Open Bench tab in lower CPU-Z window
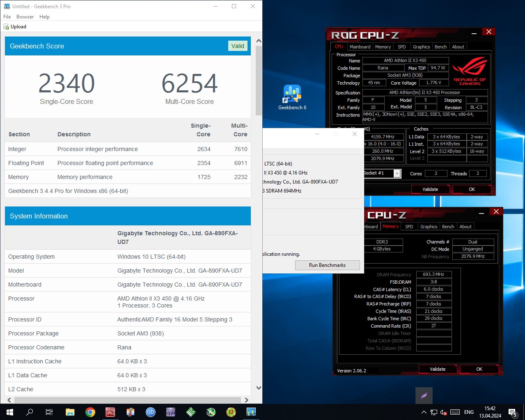This screenshot has height=420, width=525. tap(448, 227)
